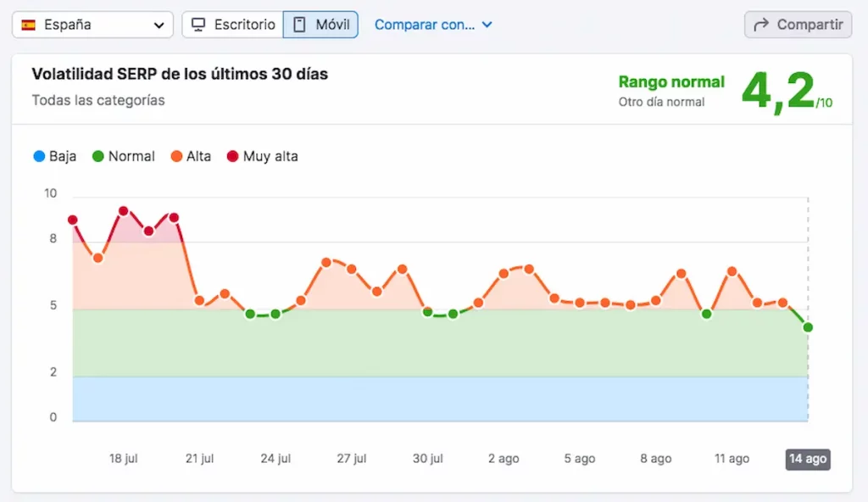868x502 pixels.
Task: Switch to the Móvil tab
Action: [x=321, y=25]
